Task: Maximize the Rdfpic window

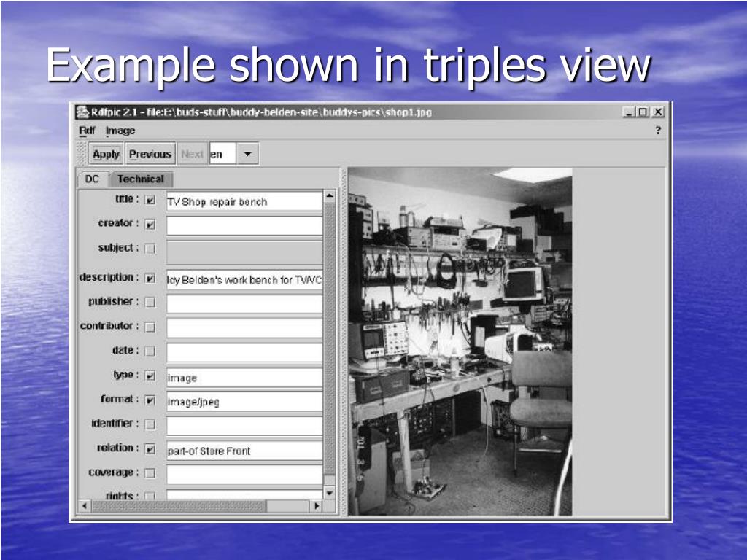Action: click(643, 112)
